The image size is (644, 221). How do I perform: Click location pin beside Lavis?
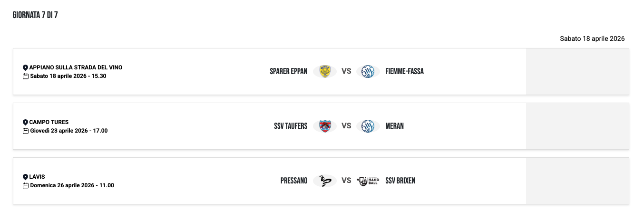pos(26,177)
